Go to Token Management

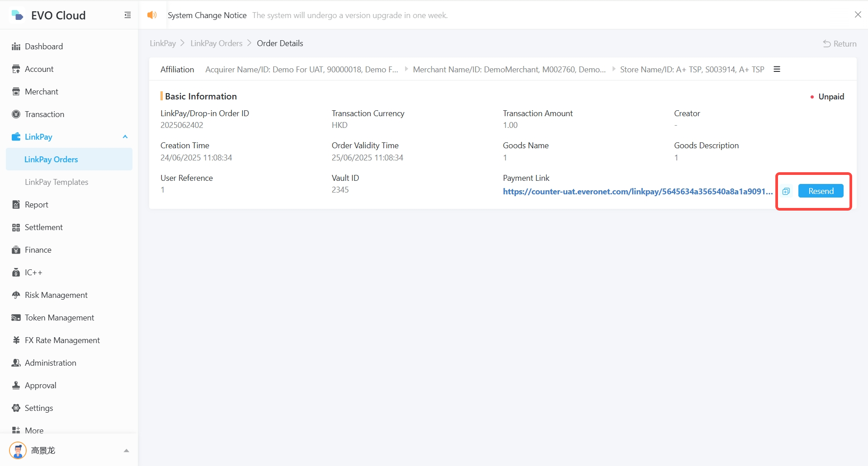pyautogui.click(x=59, y=318)
